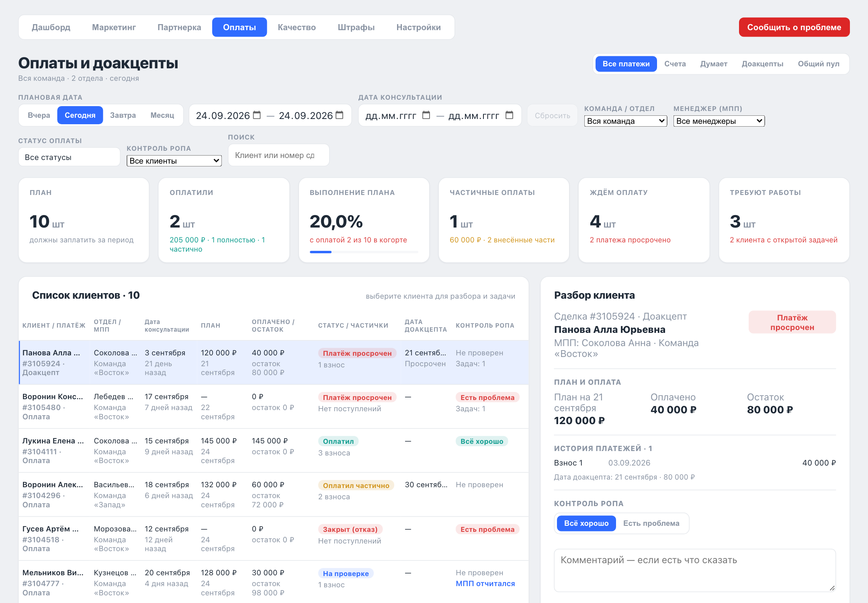Viewport: 868px width, 603px height.
Task: Open calendar for consultation end date
Action: tap(509, 115)
